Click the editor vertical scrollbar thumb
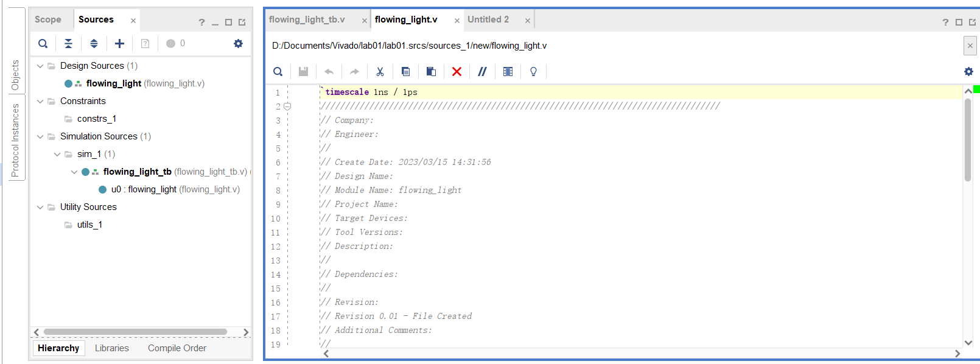 (968, 140)
